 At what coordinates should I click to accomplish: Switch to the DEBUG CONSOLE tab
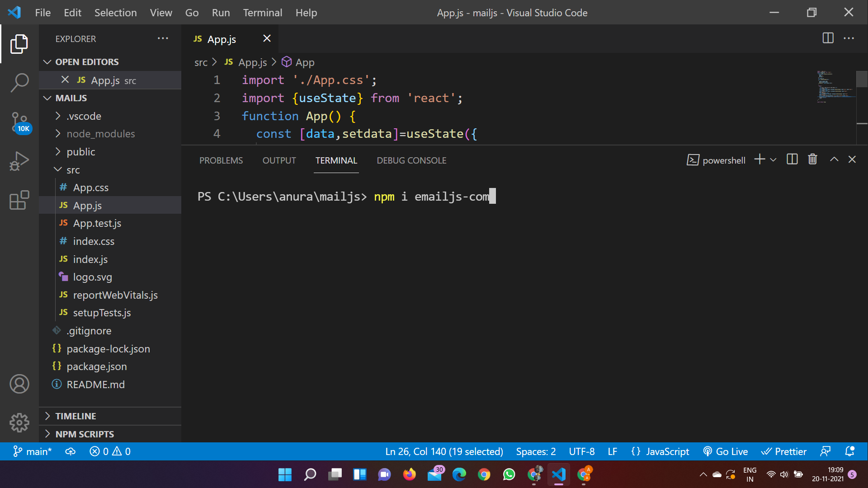[411, 160]
